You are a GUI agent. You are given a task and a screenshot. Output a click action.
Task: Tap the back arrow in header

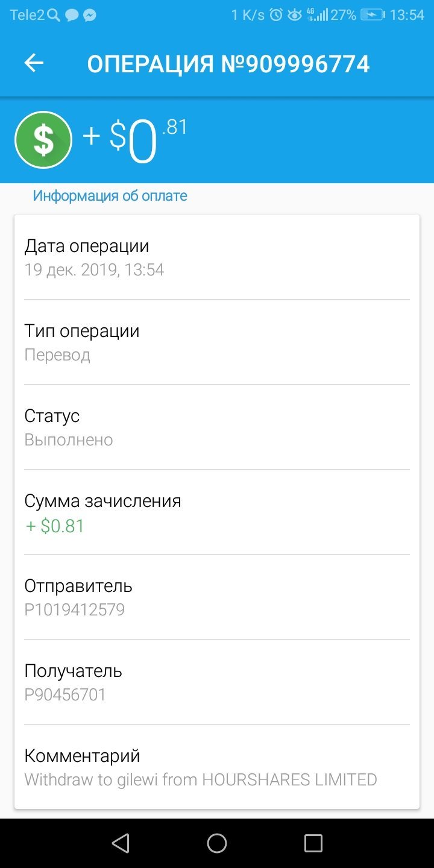coord(34,63)
